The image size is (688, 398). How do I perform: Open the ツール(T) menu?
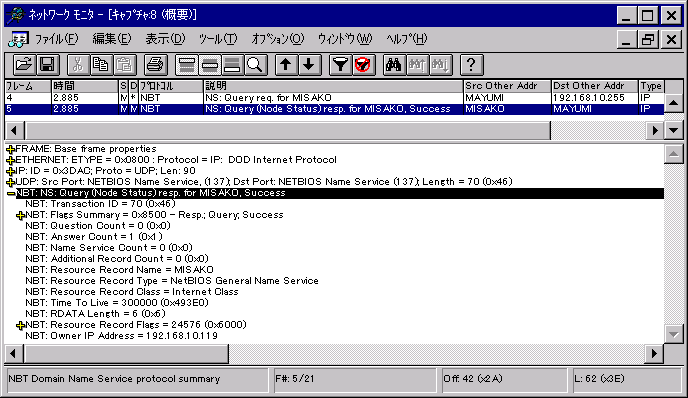click(x=218, y=39)
